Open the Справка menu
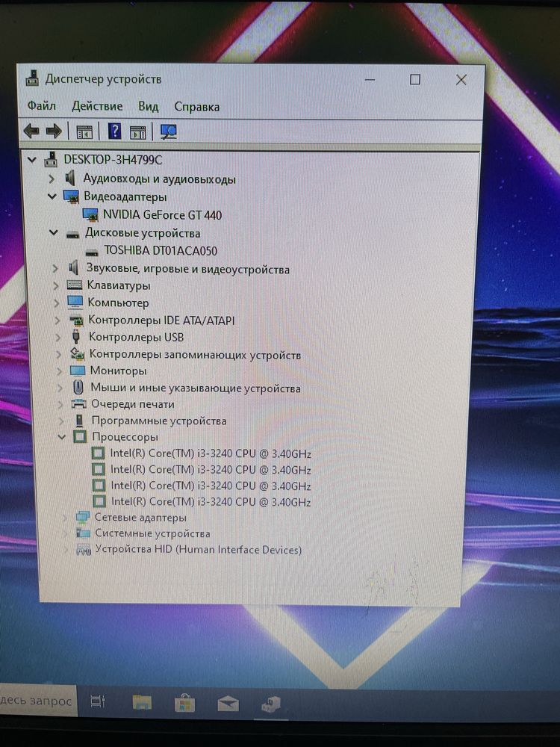The height and width of the screenshot is (747, 560). point(196,107)
